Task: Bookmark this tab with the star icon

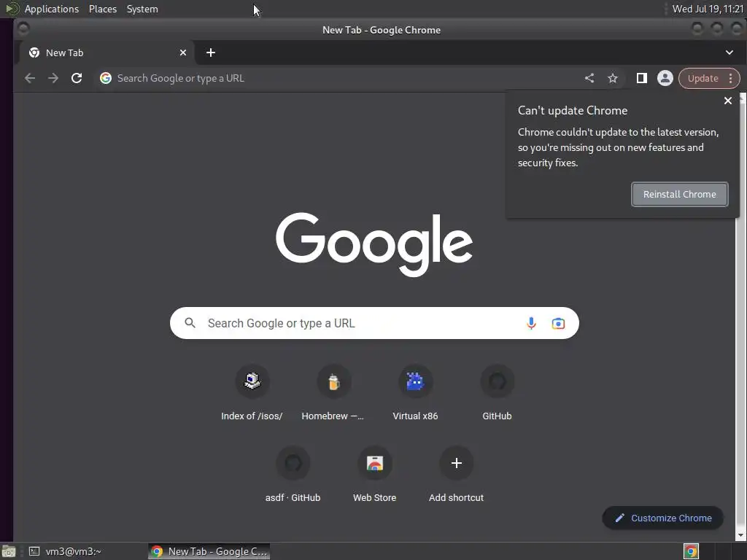Action: 613,78
